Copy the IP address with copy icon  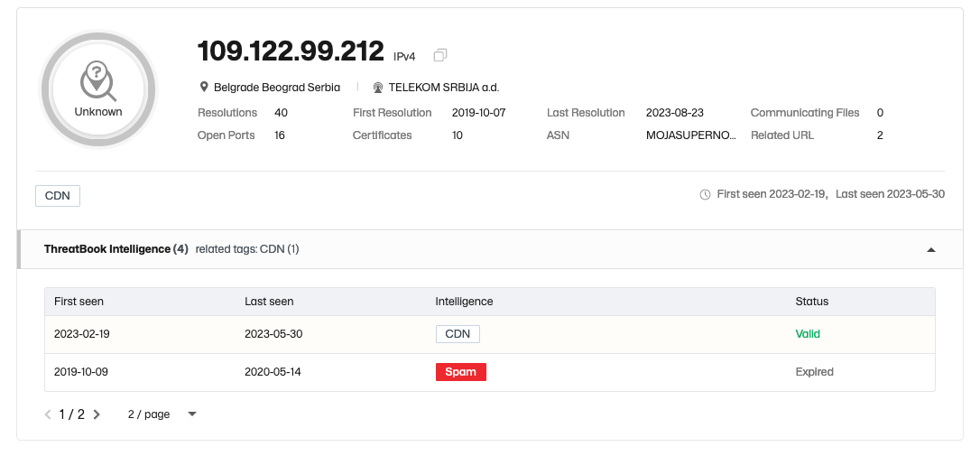pos(440,55)
